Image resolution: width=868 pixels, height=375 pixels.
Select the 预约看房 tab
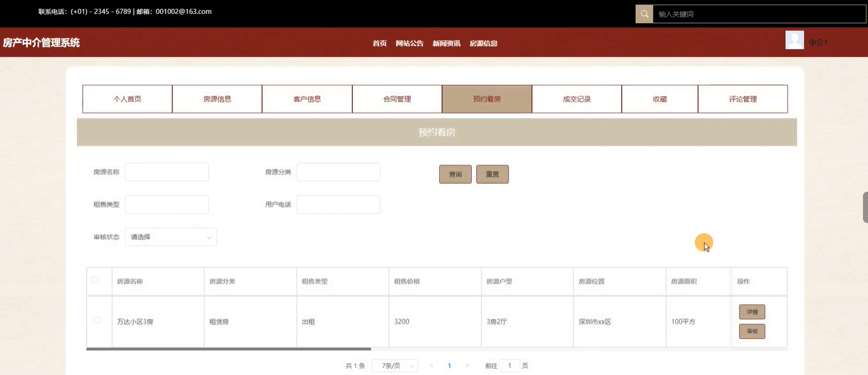pyautogui.click(x=487, y=99)
